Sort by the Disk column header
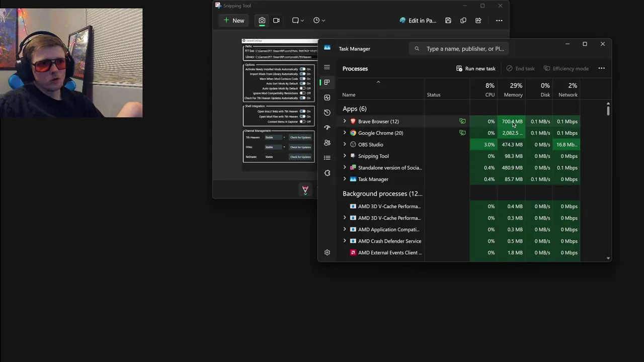Image resolution: width=644 pixels, height=362 pixels. click(539, 90)
